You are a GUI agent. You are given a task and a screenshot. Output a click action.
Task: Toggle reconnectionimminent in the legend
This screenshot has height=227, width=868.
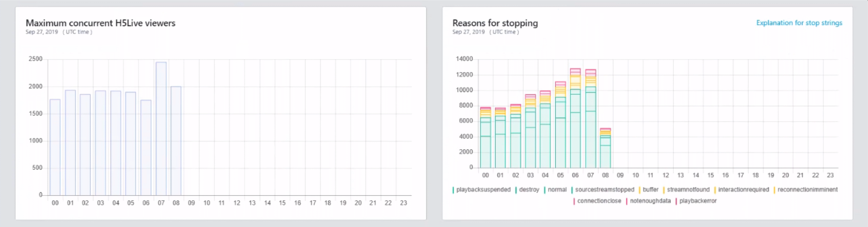click(x=807, y=190)
